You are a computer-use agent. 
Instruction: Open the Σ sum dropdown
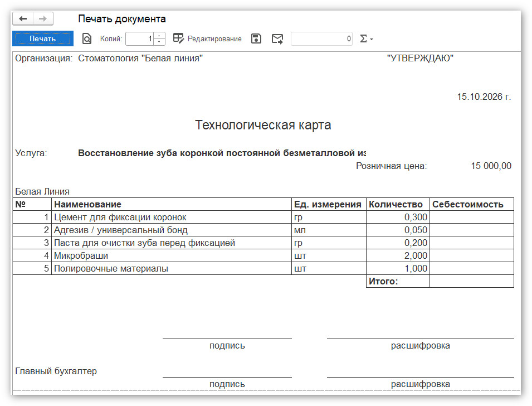pos(367,38)
